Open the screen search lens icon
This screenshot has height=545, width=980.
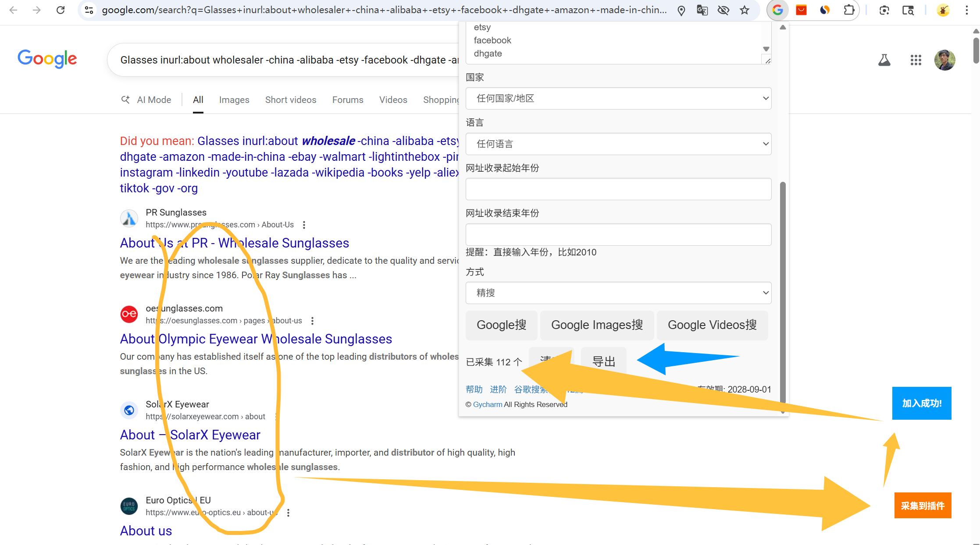(x=908, y=10)
